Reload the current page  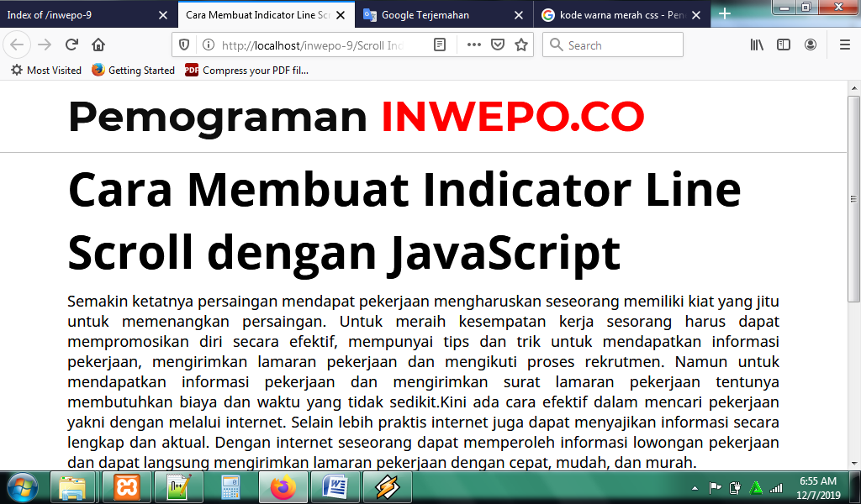point(71,45)
